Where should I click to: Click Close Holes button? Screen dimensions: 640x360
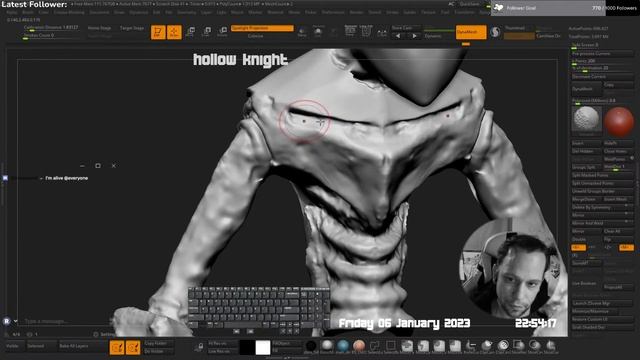[x=618, y=151]
